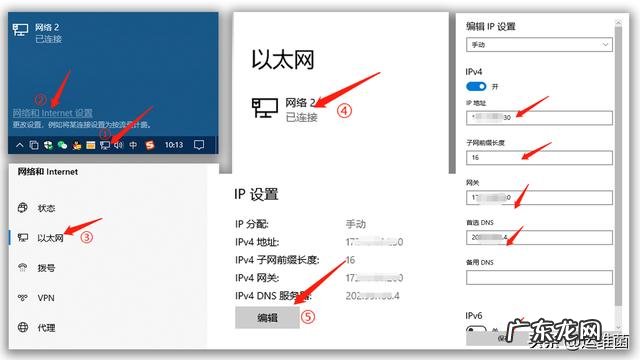
Task: Click the IP 设置 heading
Action: click(x=256, y=194)
